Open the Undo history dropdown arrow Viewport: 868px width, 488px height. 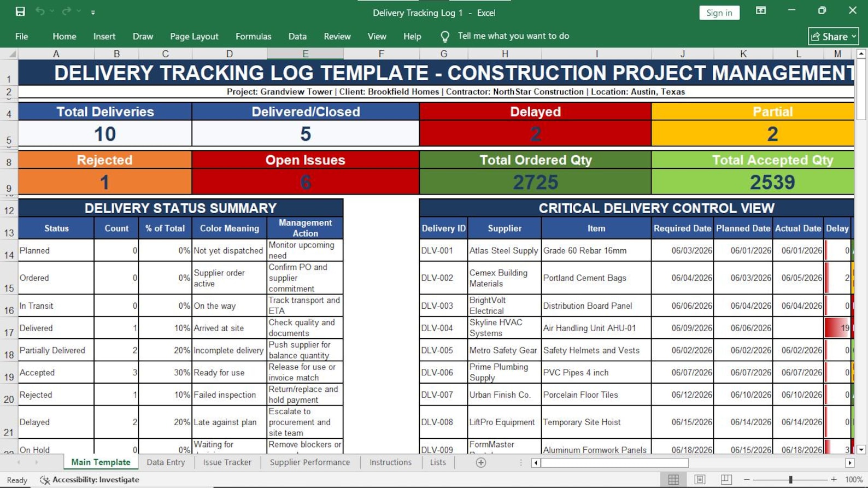click(52, 11)
